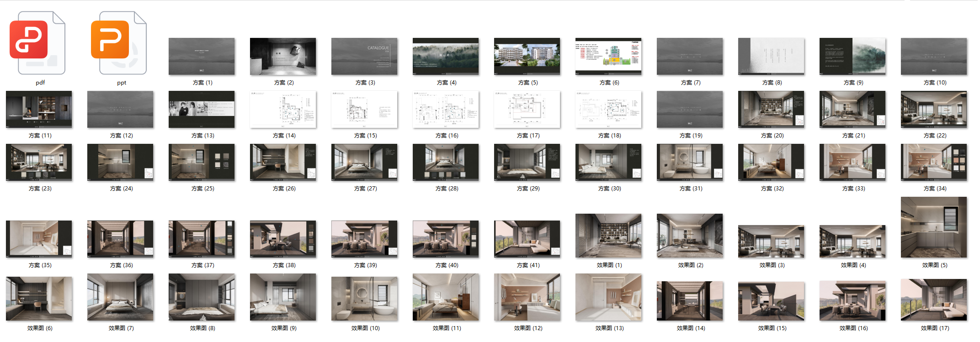This screenshot has height=342, width=980.
Task: Open floor plan image 方案 (14)
Action: (x=283, y=110)
